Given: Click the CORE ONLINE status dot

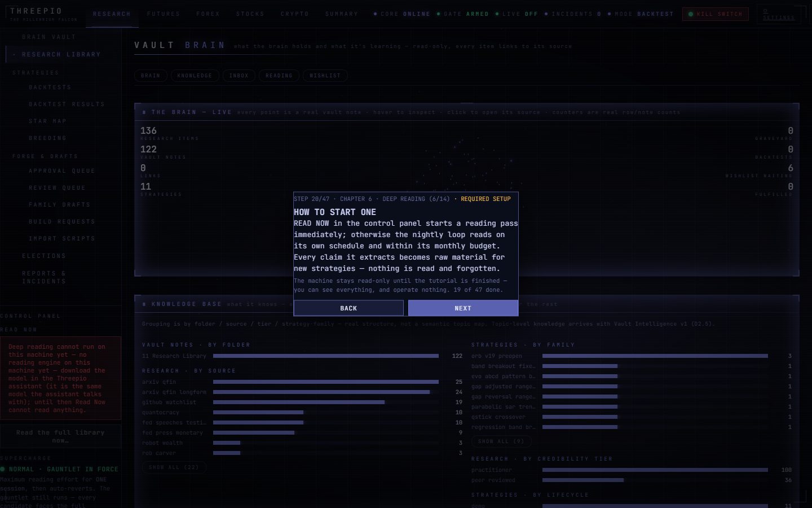Looking at the screenshot, I should point(376,14).
